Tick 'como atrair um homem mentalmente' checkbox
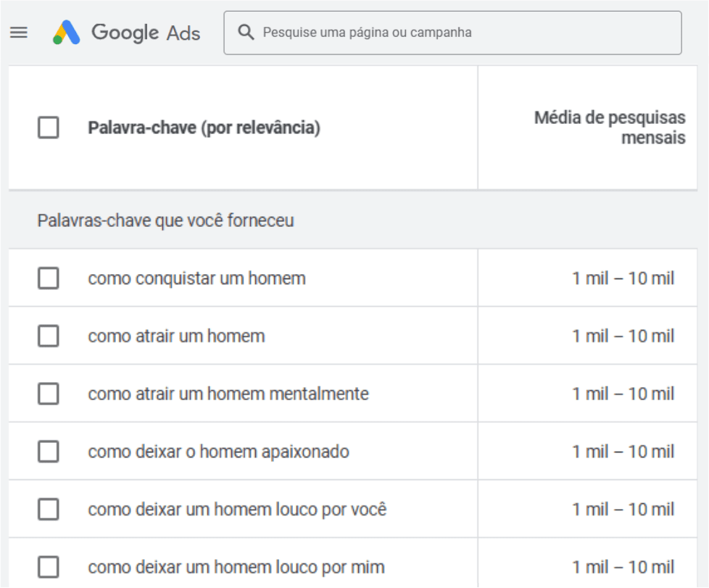 coord(49,394)
